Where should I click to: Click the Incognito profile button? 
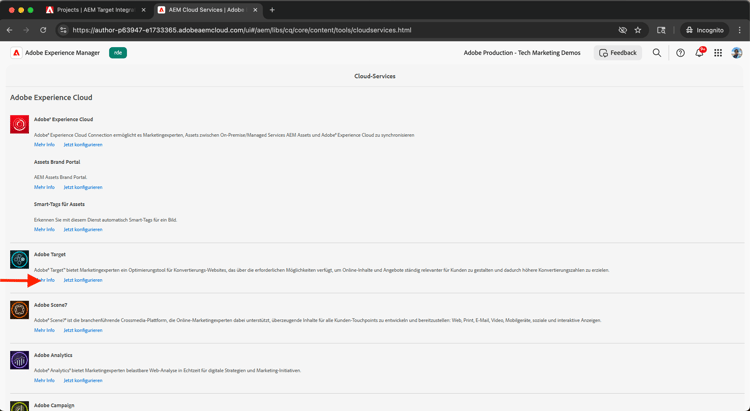click(x=705, y=30)
